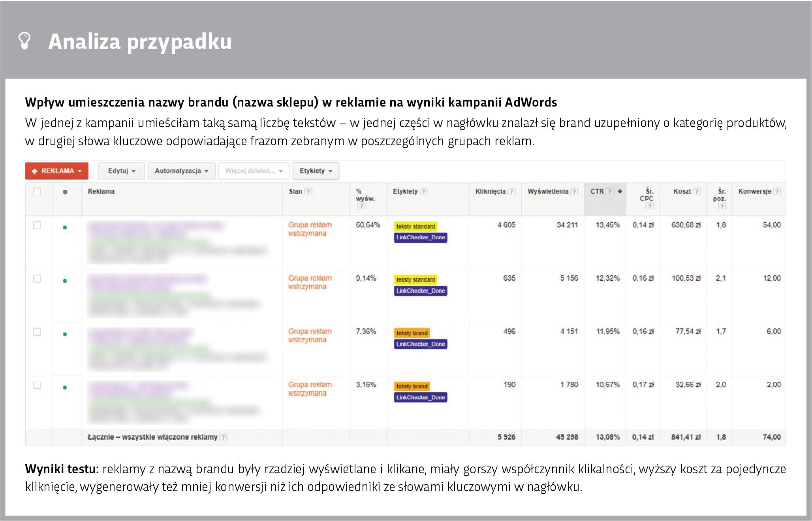Click help icon under Śr. CPC header

click(650, 206)
